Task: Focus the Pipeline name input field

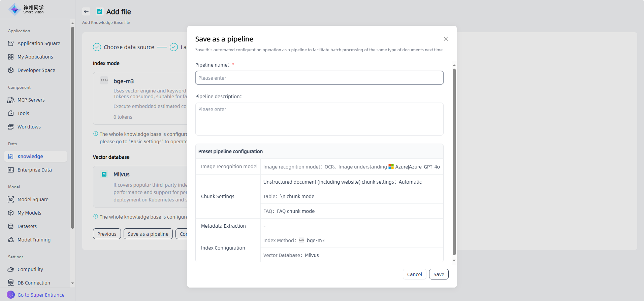Action: (319, 78)
